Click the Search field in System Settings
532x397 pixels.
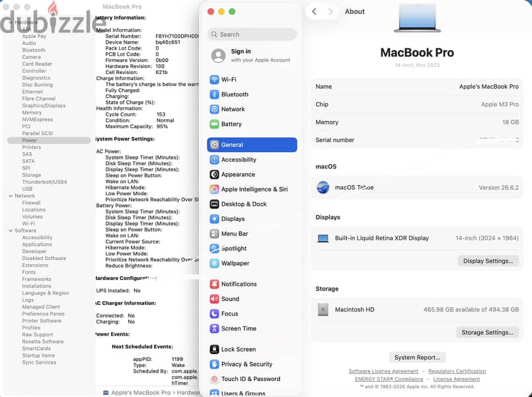click(252, 34)
